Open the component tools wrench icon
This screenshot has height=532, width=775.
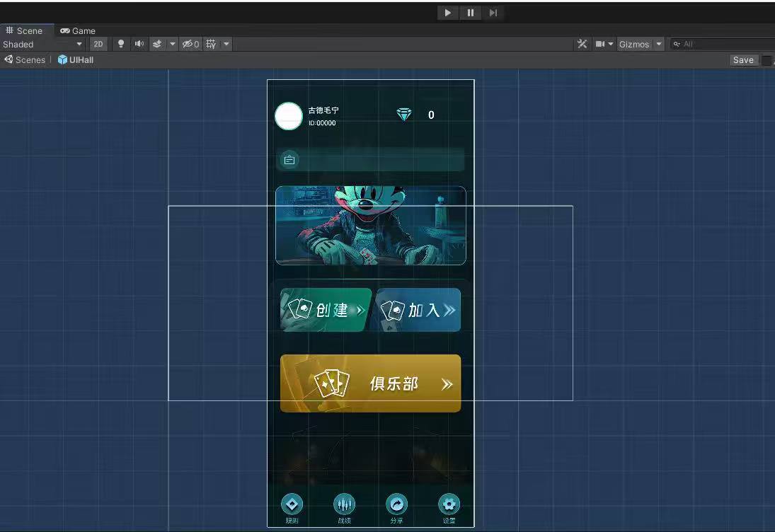click(x=582, y=44)
